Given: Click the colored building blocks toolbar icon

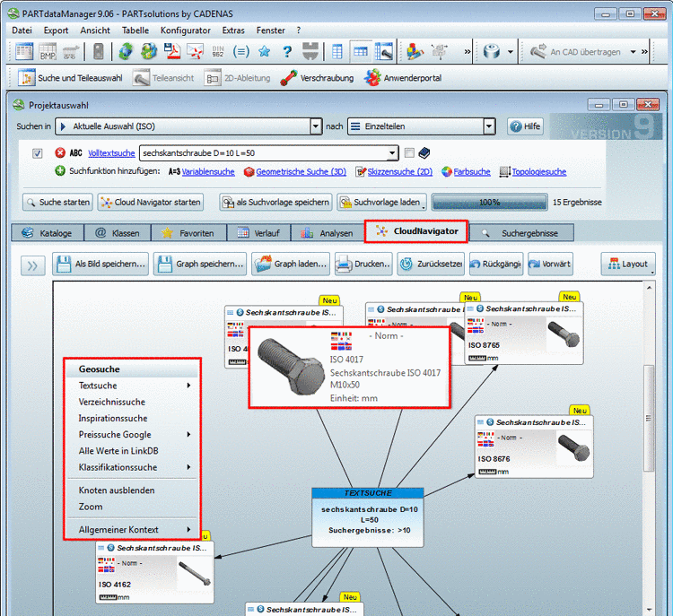Looking at the screenshot, I should (x=415, y=51).
